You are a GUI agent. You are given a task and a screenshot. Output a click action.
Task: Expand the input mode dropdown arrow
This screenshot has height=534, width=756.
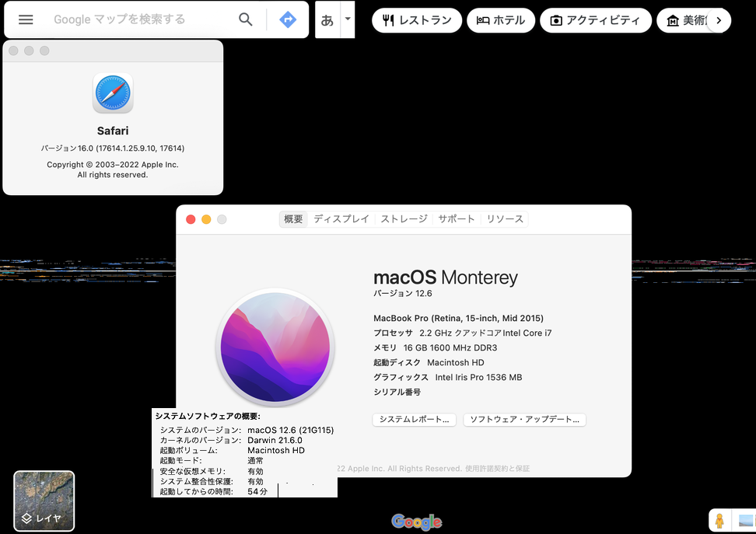coord(348,19)
